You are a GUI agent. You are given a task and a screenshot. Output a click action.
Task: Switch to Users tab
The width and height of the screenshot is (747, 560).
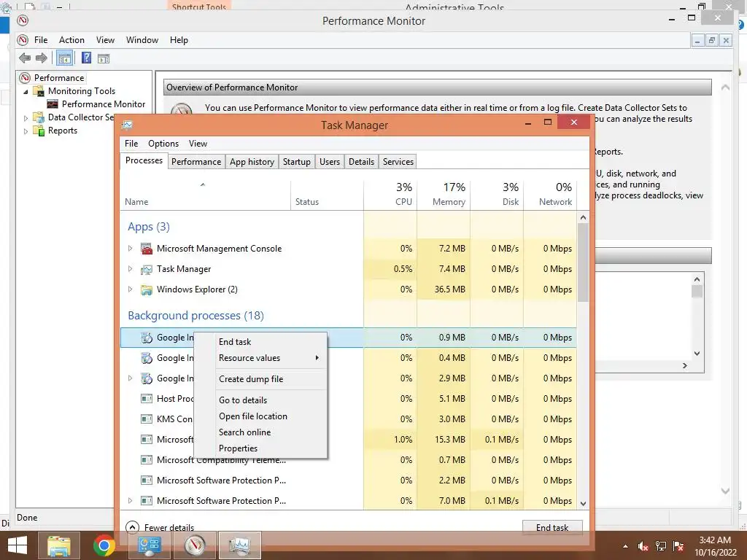tap(330, 162)
